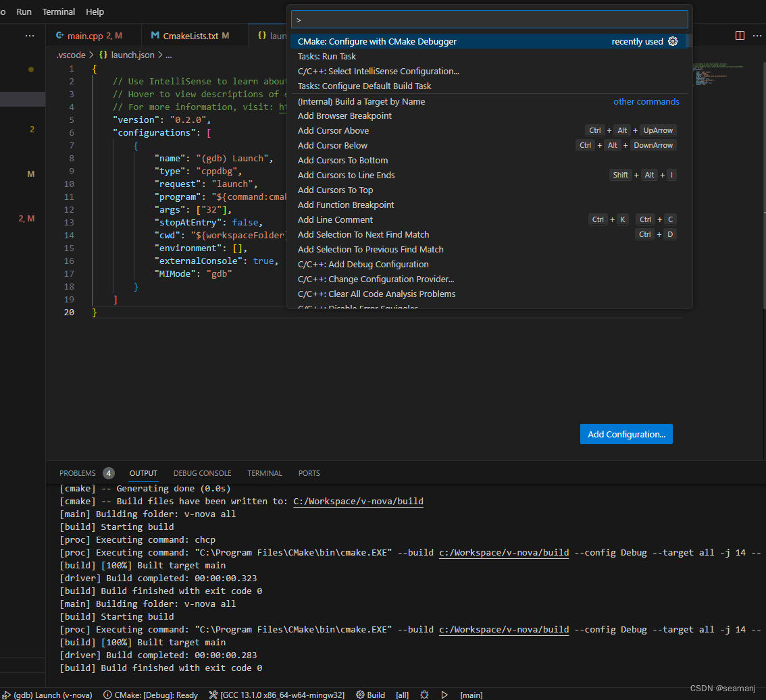Image resolution: width=766 pixels, height=700 pixels.
Task: Click the [all] build target selector
Action: pyautogui.click(x=402, y=695)
